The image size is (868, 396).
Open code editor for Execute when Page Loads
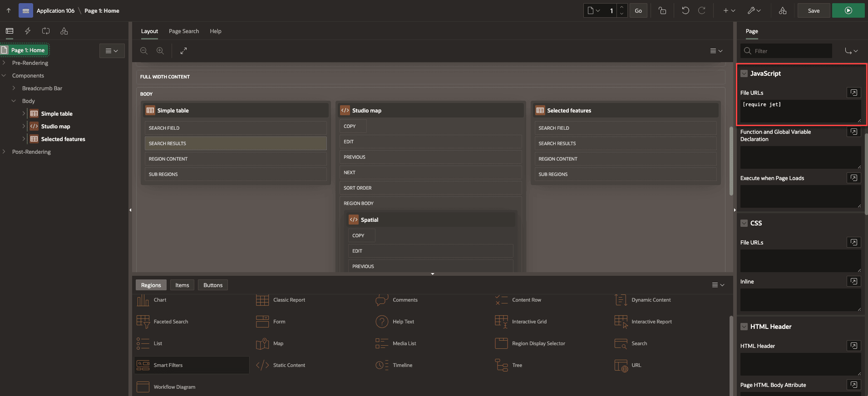click(x=854, y=178)
